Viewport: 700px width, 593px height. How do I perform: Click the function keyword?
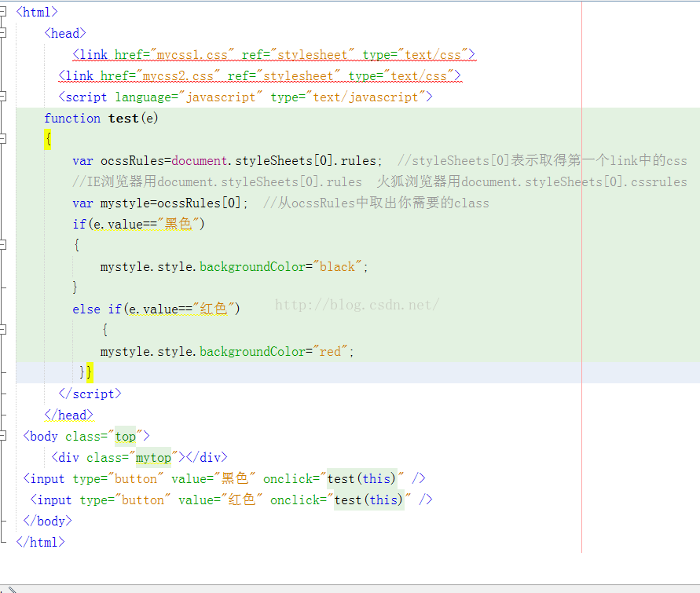72,119
